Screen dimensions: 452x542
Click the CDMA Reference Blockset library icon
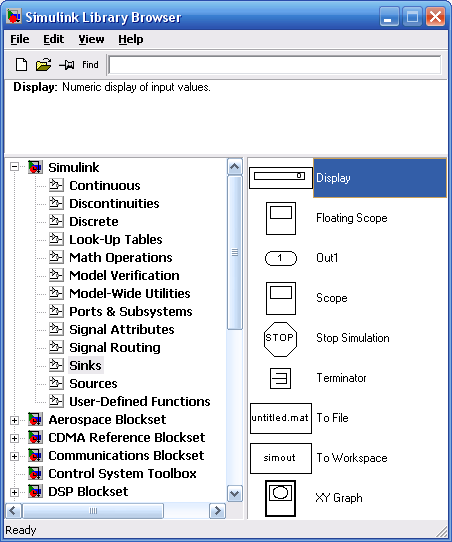(35, 438)
